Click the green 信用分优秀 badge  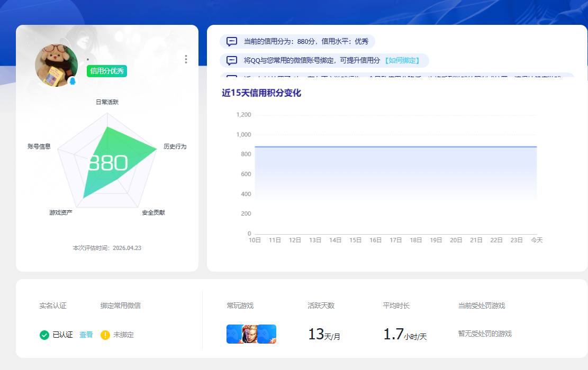point(107,71)
